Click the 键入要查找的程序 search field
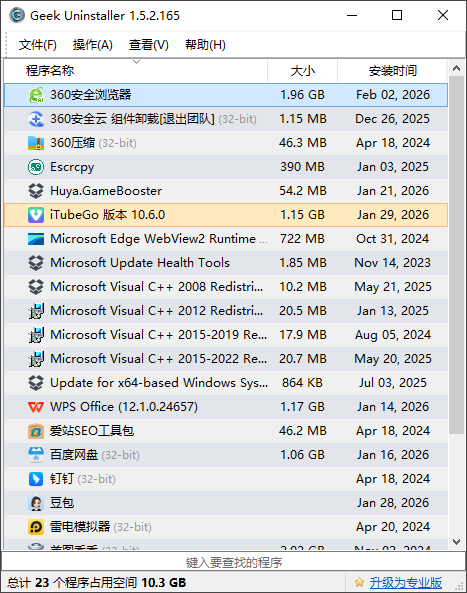This screenshot has height=593, width=467. (x=233, y=562)
